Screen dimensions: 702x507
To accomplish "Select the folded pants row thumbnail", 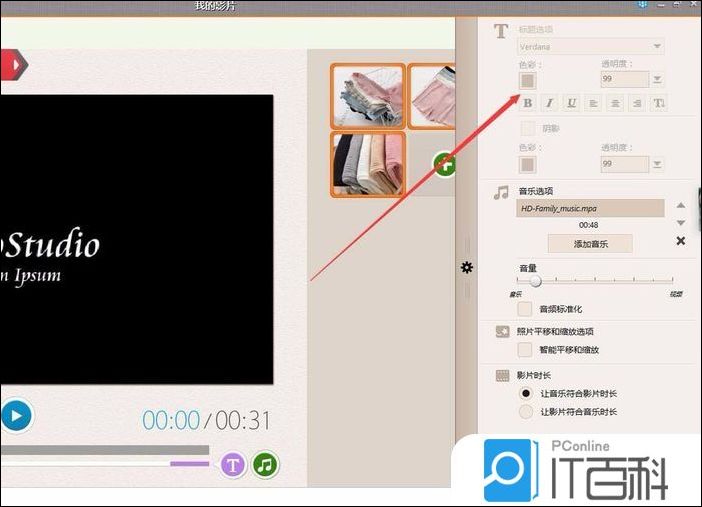I will [368, 164].
